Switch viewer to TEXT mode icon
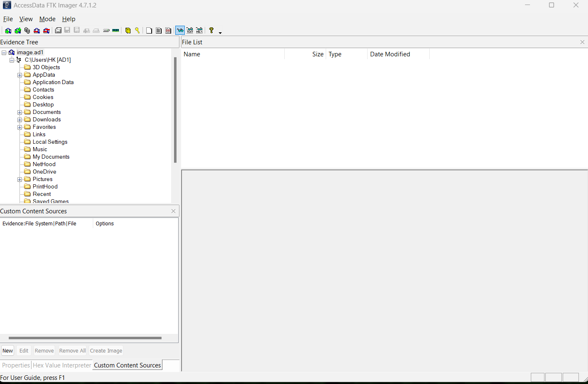 [x=190, y=31]
